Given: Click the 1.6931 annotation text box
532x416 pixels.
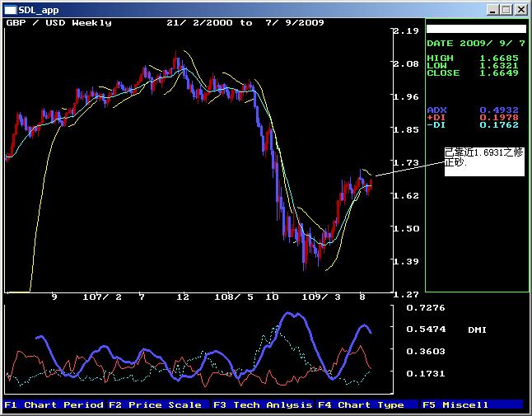Looking at the screenshot, I should click(x=484, y=161).
